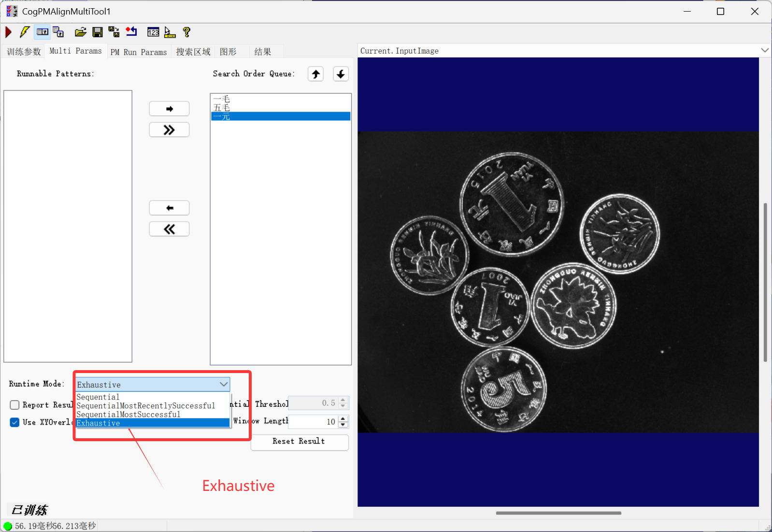The width and height of the screenshot is (772, 532).
Task: Click the green status indicator light
Action: (x=8, y=526)
